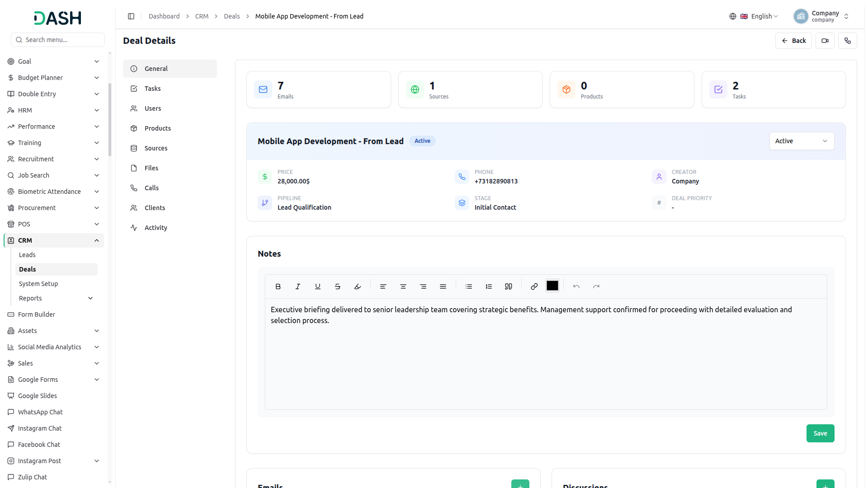Go to Deals breadcrumb link

(232, 16)
